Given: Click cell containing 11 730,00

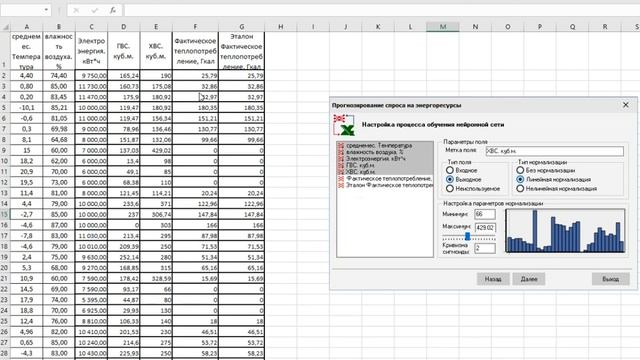Looking at the screenshot, I should tap(91, 86).
